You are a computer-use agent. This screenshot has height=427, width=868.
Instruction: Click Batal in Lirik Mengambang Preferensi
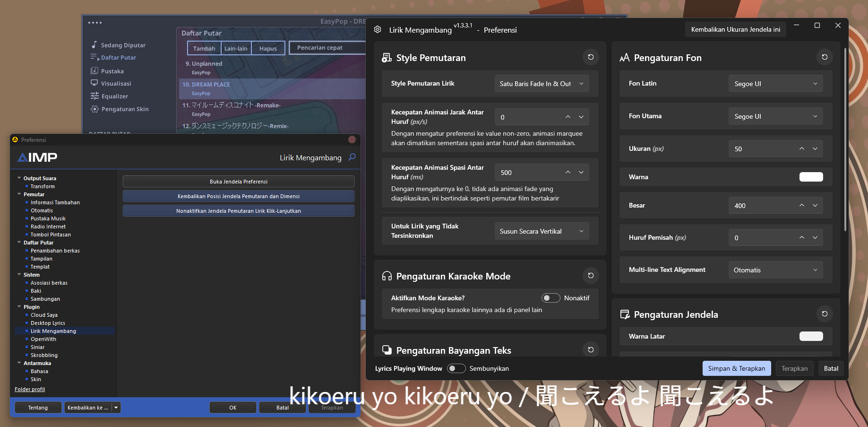pyautogui.click(x=831, y=368)
